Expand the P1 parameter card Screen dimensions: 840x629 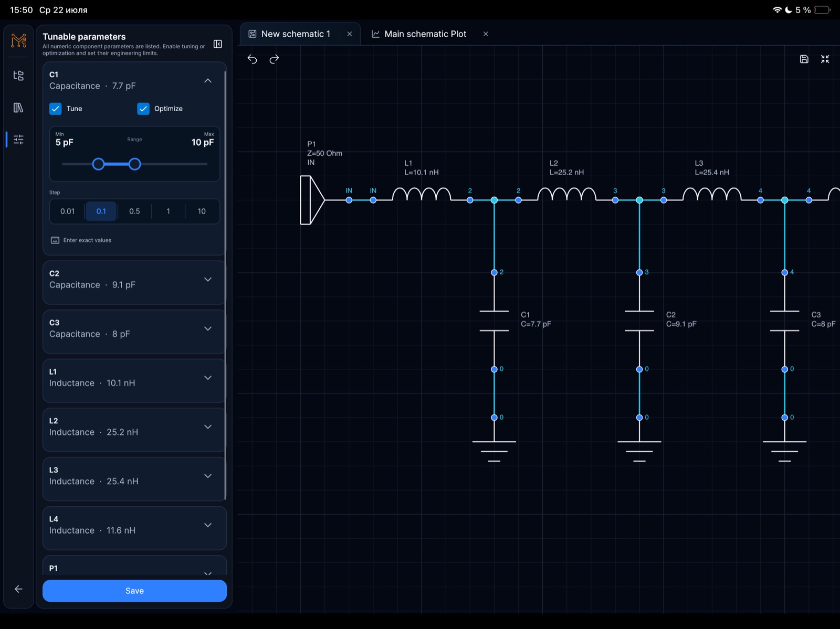208,572
